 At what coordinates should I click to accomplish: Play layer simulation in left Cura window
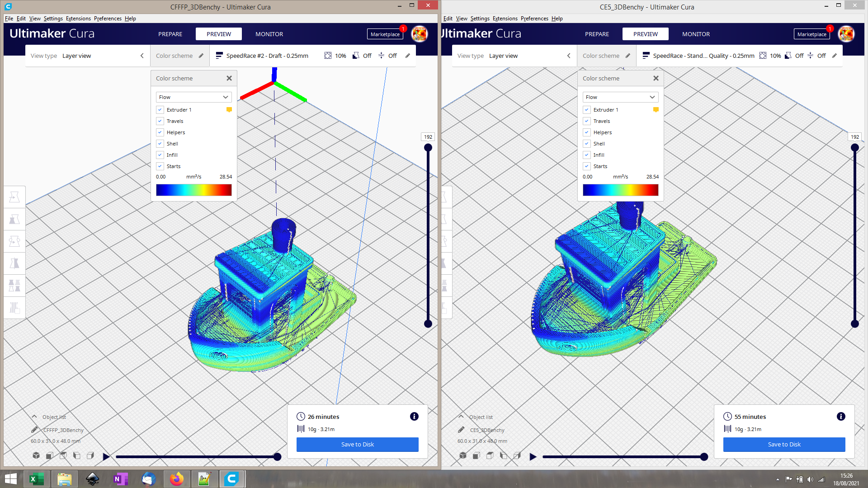(x=106, y=457)
